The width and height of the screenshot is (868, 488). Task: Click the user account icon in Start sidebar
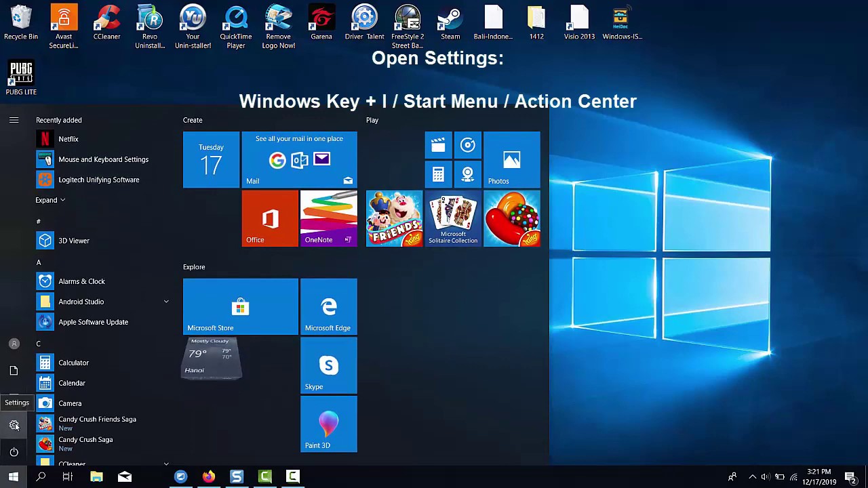click(14, 344)
